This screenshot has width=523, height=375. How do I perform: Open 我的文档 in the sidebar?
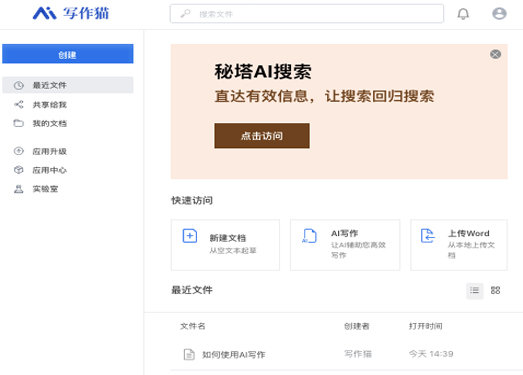click(x=68, y=123)
